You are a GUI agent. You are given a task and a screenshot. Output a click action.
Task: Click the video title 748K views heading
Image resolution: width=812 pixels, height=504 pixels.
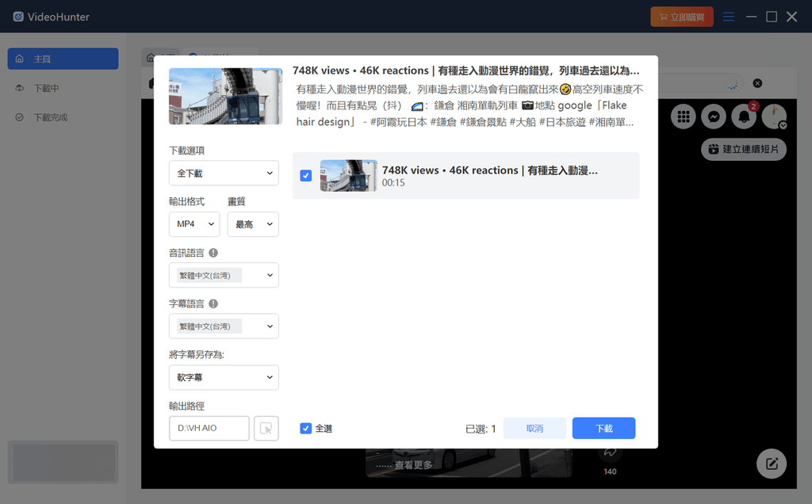465,71
